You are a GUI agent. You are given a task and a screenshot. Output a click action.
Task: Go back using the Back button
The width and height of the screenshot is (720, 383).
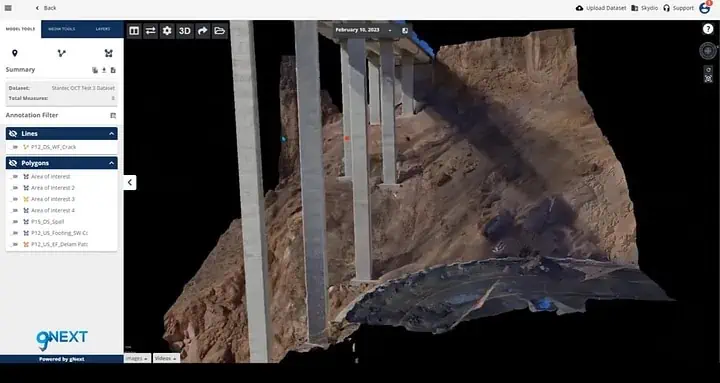[46, 8]
